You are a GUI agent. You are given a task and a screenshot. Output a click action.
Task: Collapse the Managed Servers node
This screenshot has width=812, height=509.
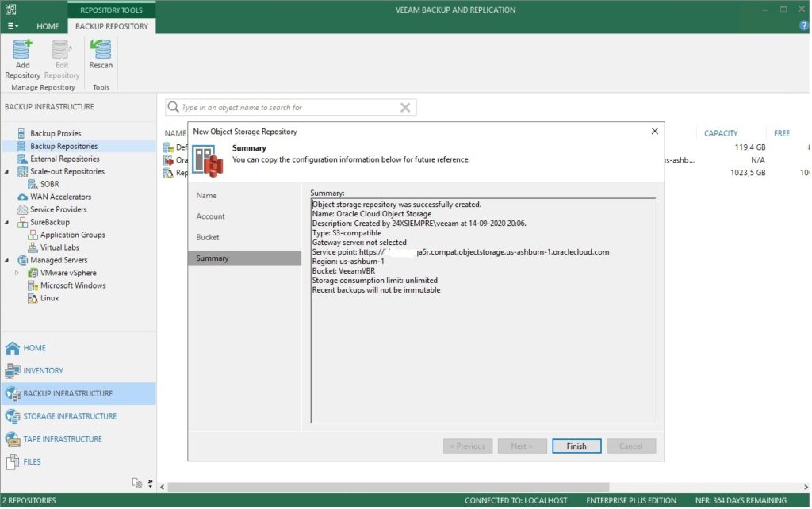click(x=6, y=260)
